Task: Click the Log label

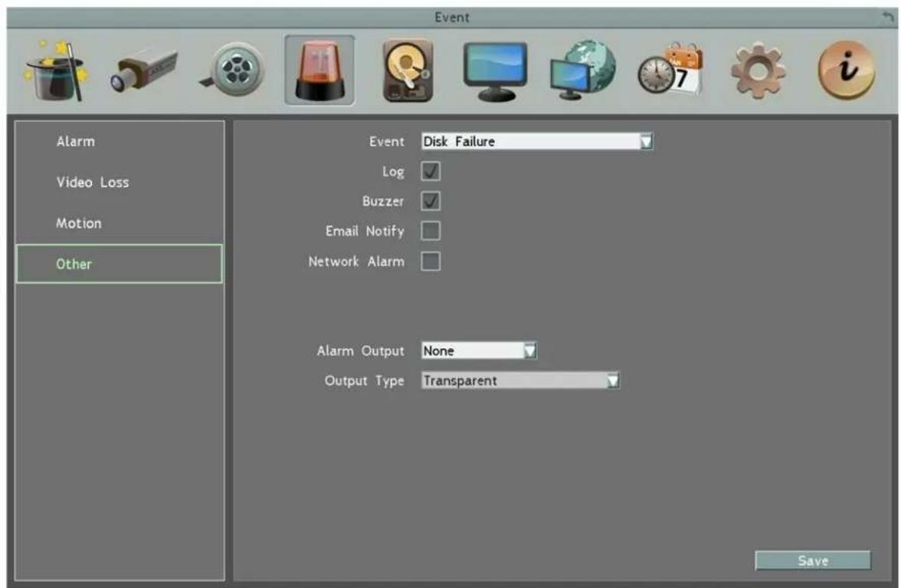Action: click(393, 171)
